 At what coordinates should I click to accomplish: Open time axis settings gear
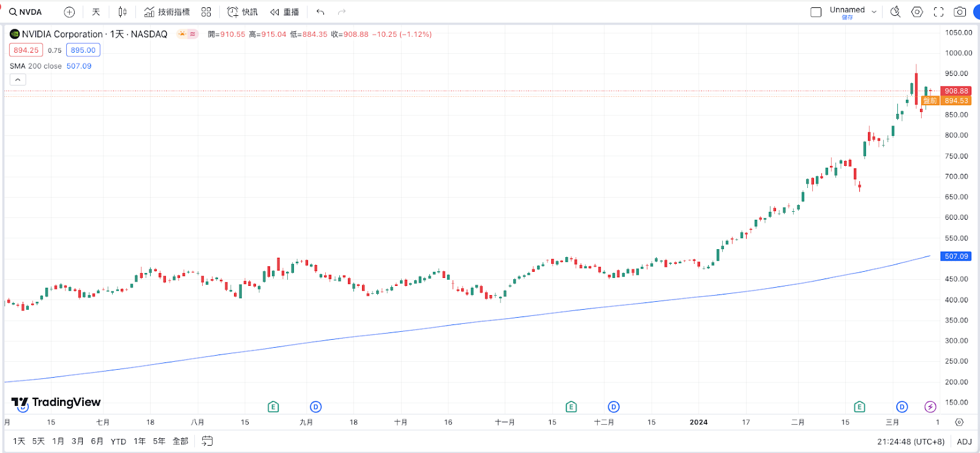click(959, 422)
